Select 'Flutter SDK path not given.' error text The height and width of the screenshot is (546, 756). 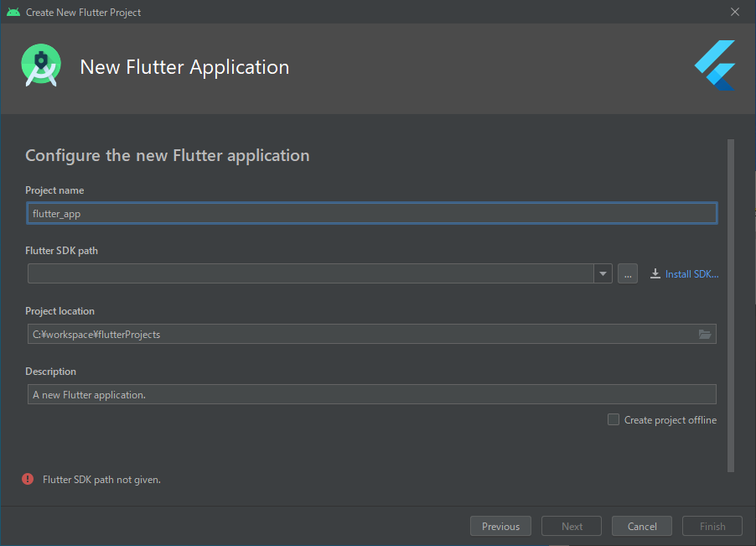click(x=101, y=480)
